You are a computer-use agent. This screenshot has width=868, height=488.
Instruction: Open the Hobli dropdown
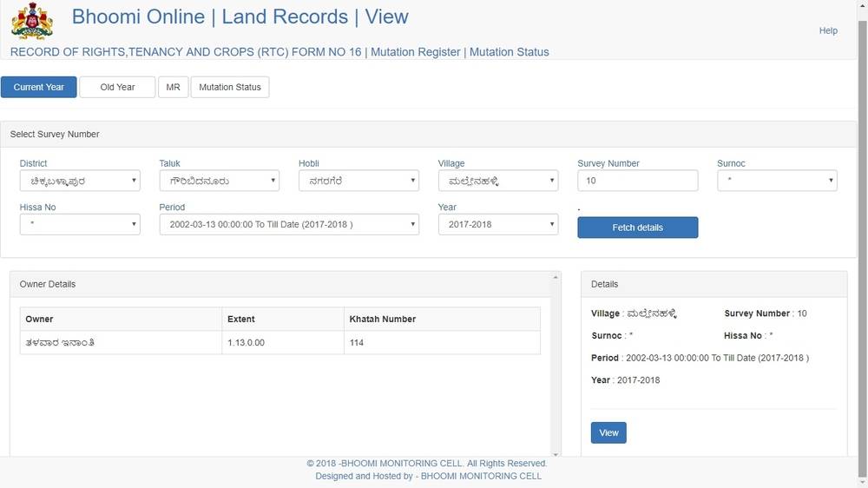click(358, 181)
